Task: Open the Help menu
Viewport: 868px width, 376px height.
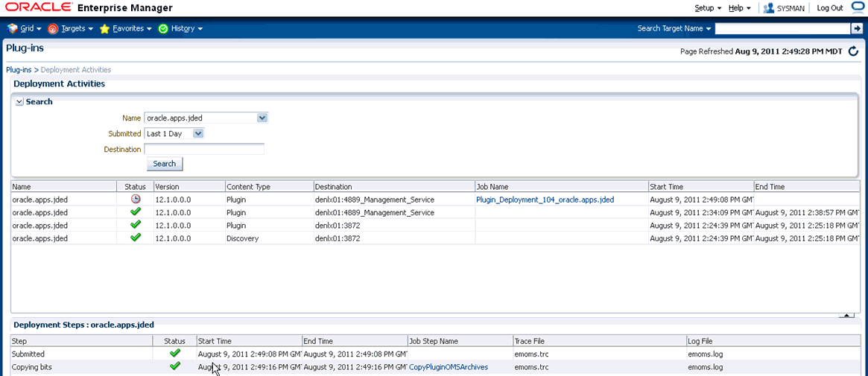Action: pyautogui.click(x=740, y=8)
